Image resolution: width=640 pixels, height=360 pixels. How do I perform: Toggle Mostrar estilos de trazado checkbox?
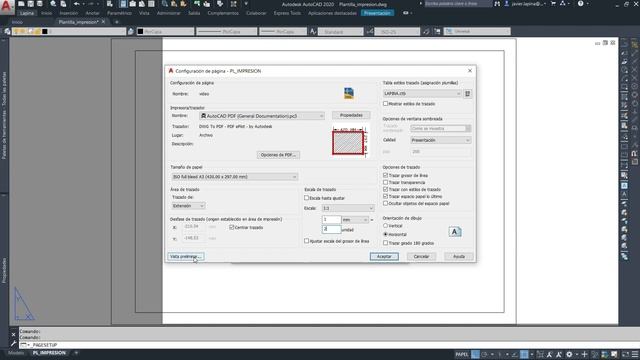[385, 104]
